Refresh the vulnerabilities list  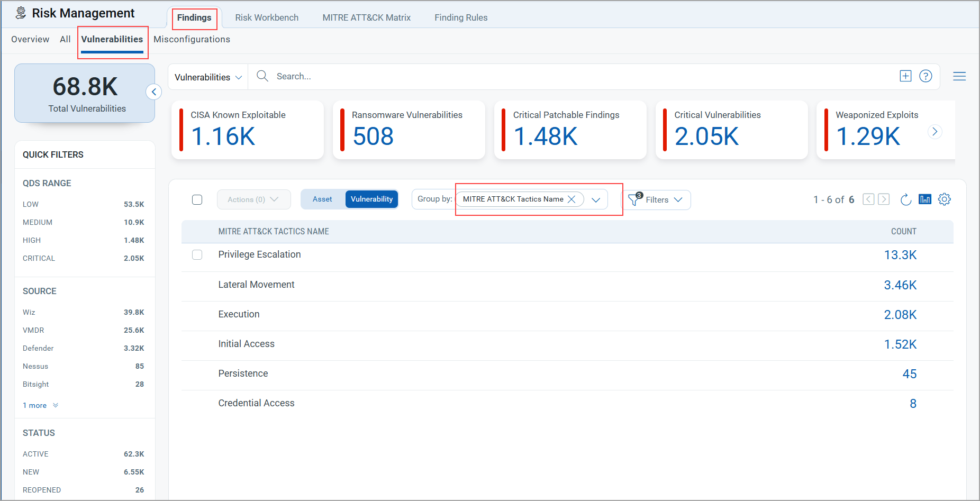coord(905,199)
